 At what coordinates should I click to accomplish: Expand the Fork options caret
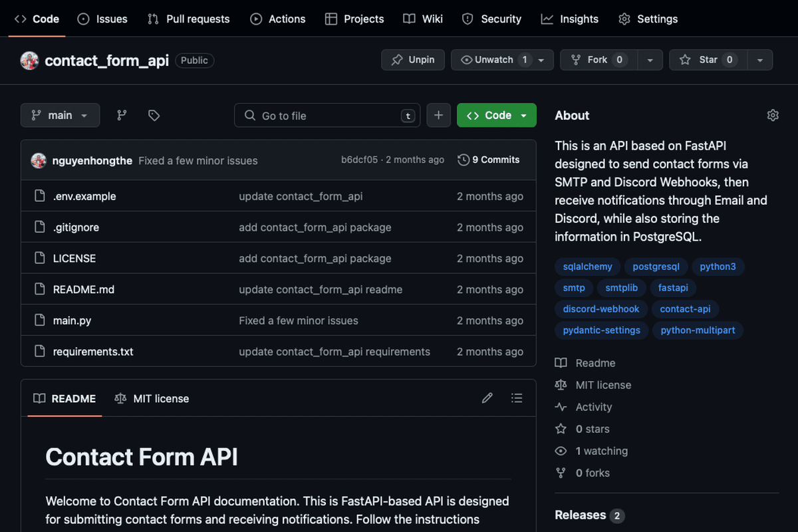[x=650, y=60]
